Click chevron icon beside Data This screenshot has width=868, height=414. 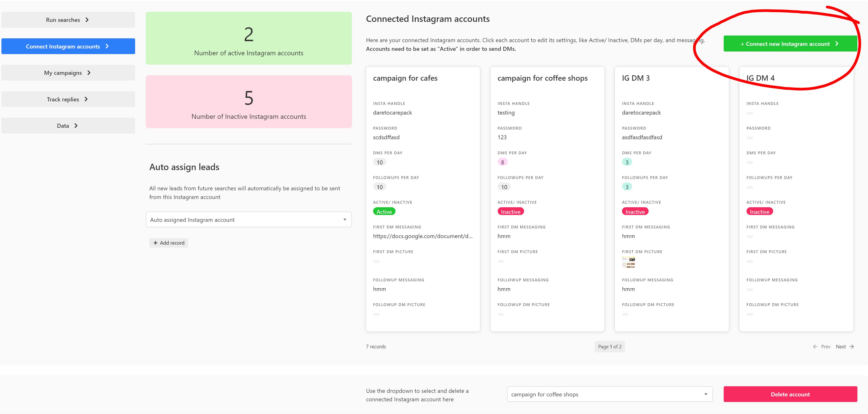pyautogui.click(x=76, y=126)
